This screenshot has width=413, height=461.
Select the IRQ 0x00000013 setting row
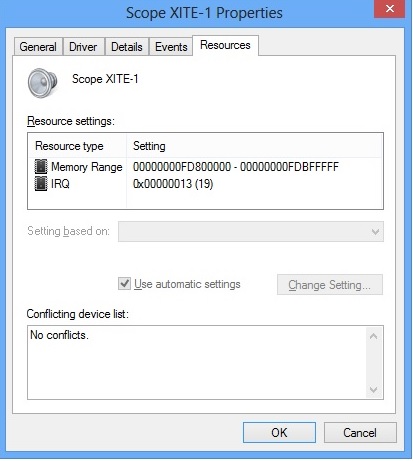point(205,184)
